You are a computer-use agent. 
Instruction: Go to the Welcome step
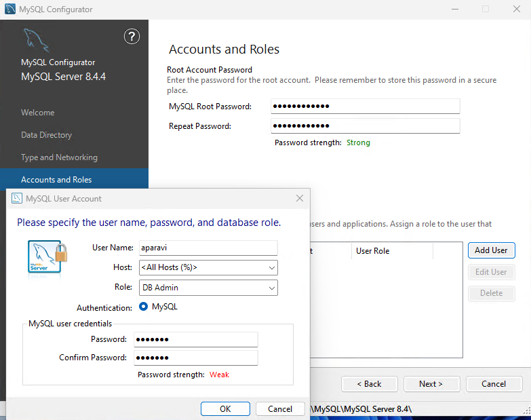[x=37, y=113]
